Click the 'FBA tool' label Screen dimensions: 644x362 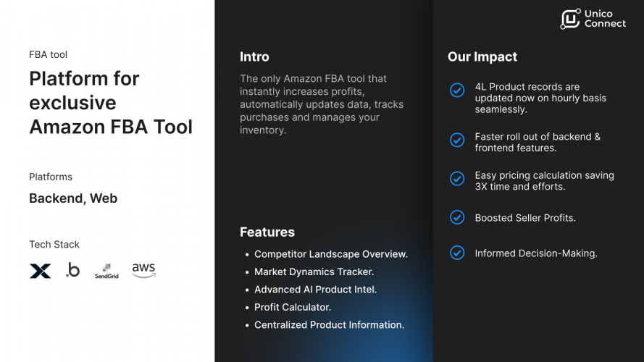(x=48, y=54)
